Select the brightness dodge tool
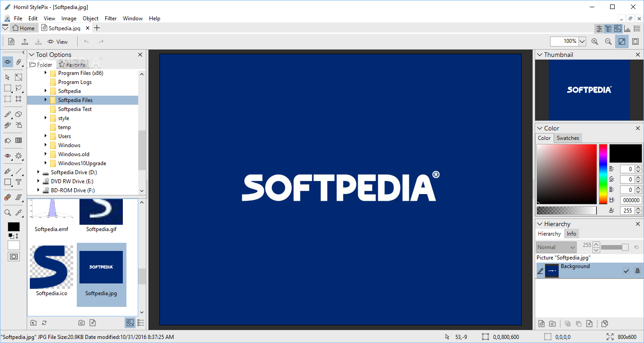Viewport: 644px width, 343px height. pos(19,156)
